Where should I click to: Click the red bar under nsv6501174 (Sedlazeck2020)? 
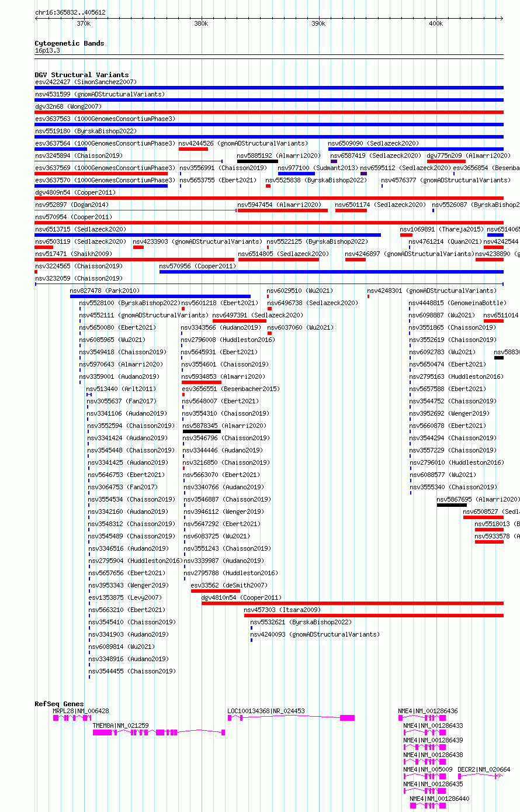[351, 210]
